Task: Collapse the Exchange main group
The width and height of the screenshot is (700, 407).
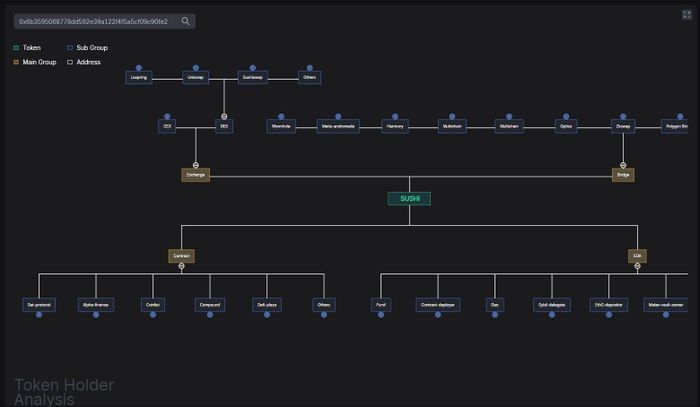Action: [196, 165]
